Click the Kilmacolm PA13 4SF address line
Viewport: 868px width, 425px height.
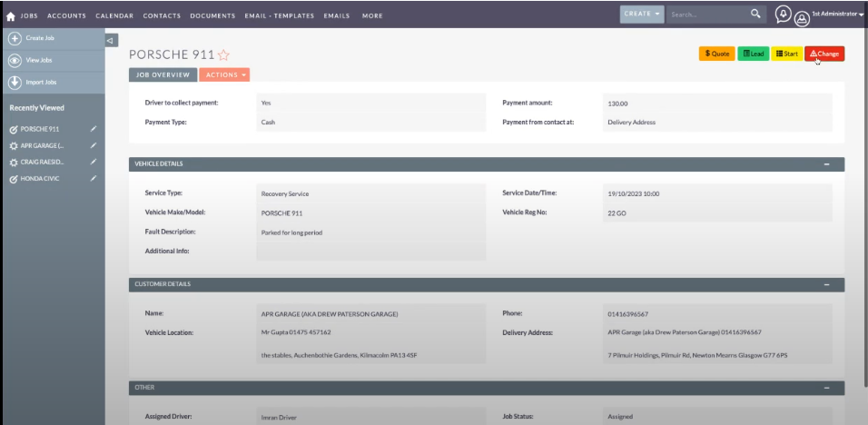coord(339,355)
